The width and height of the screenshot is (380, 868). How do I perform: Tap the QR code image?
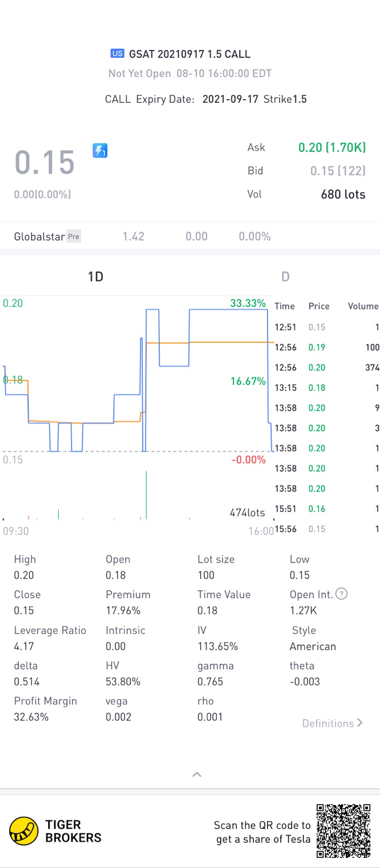pos(344,831)
